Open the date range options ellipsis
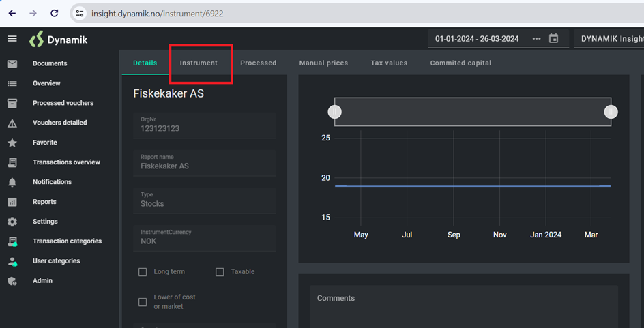 (536, 39)
